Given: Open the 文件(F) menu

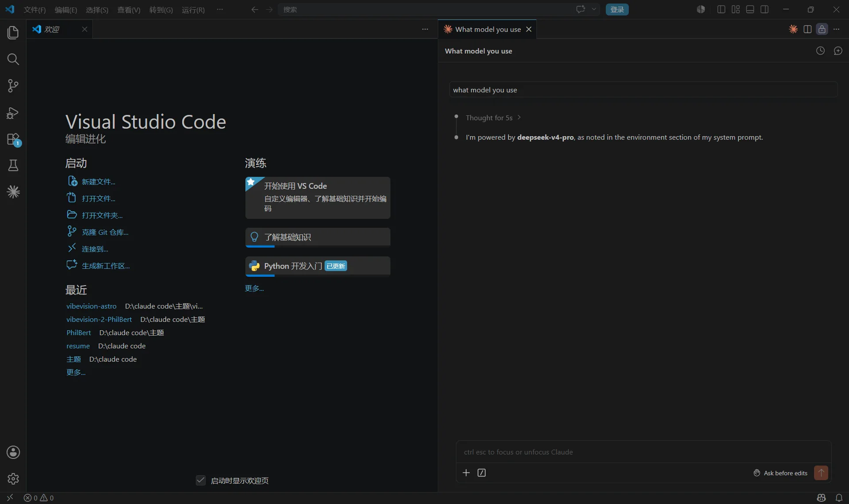Looking at the screenshot, I should (x=34, y=10).
